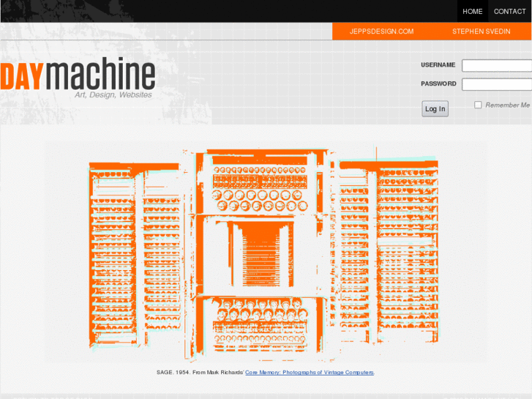
Task: Visit the JEPPSDESIGN.COM link
Action: click(x=382, y=31)
